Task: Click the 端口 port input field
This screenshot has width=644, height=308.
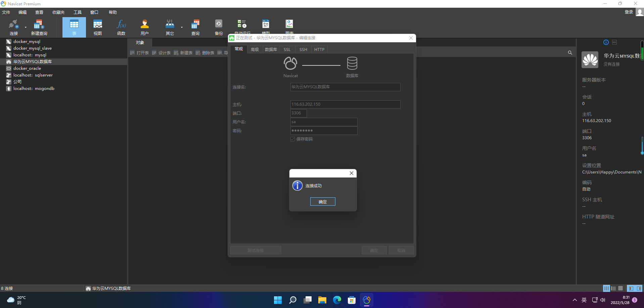Action: 298,113
